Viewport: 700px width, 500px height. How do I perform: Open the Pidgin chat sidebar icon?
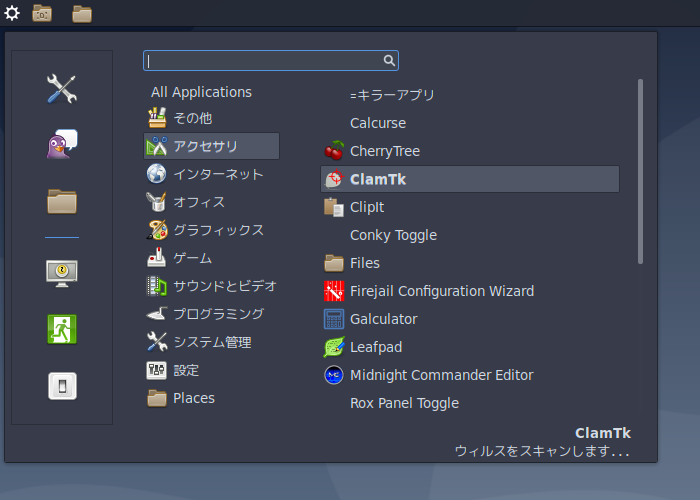(62, 144)
